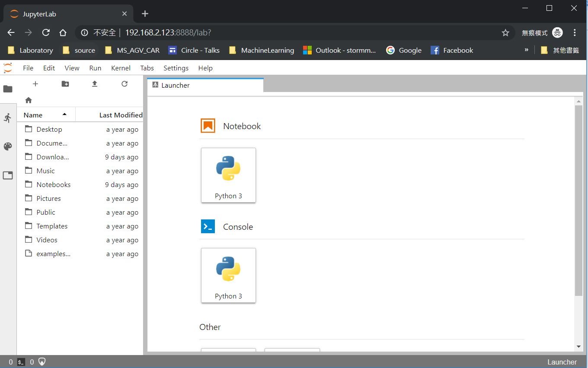Open the Notebooks folder
Screen dimensions: 588x368
(x=53, y=184)
